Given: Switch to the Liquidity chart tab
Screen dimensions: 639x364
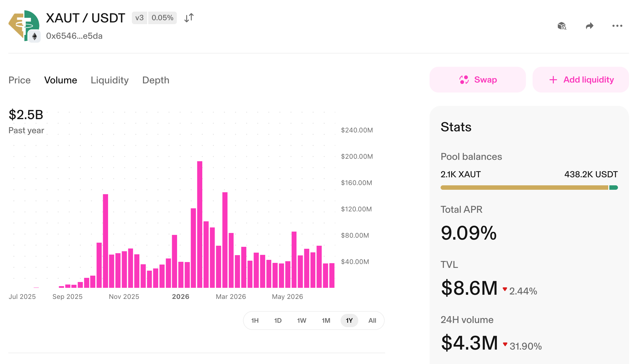Looking at the screenshot, I should pos(110,80).
